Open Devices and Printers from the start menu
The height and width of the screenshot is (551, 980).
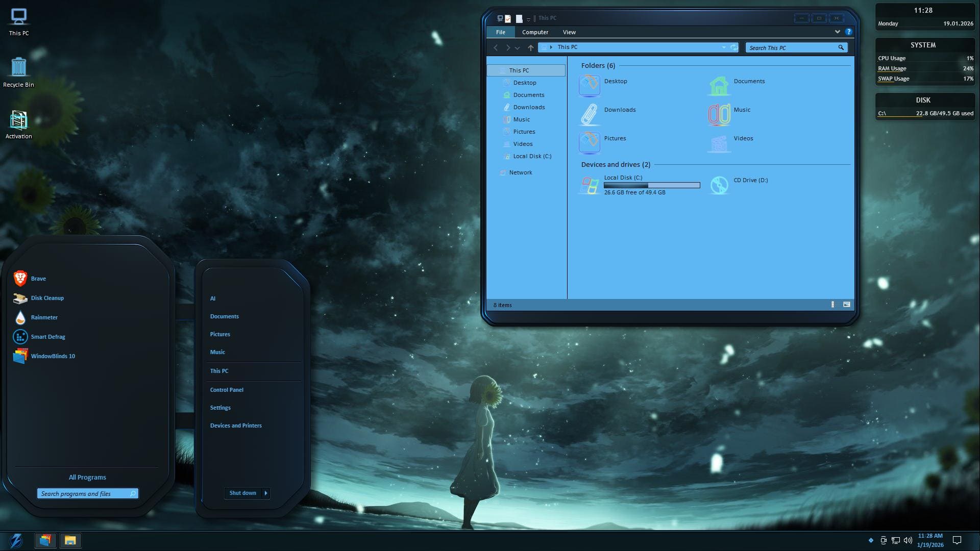[236, 425]
